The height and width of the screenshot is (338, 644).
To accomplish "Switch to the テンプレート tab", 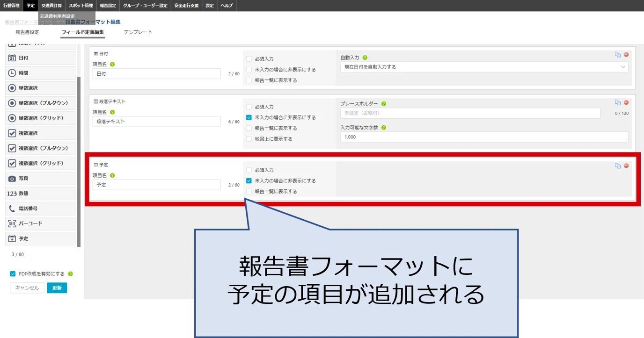I will (138, 32).
